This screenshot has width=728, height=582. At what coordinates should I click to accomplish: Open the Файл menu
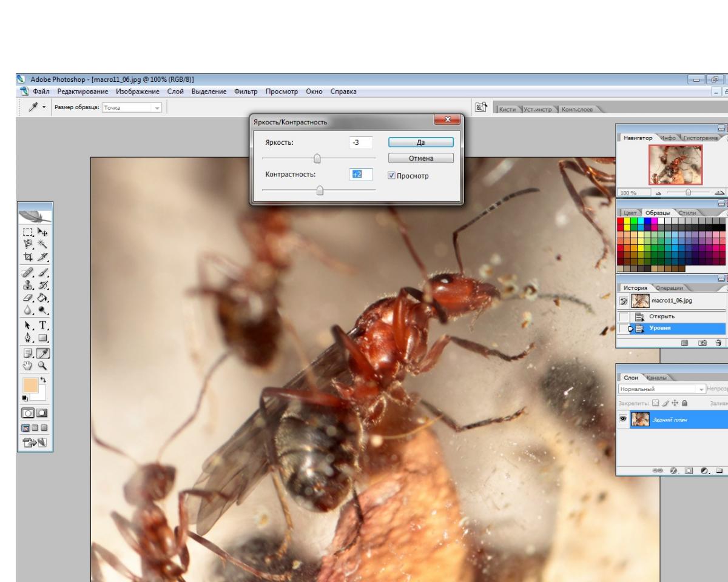pos(41,92)
